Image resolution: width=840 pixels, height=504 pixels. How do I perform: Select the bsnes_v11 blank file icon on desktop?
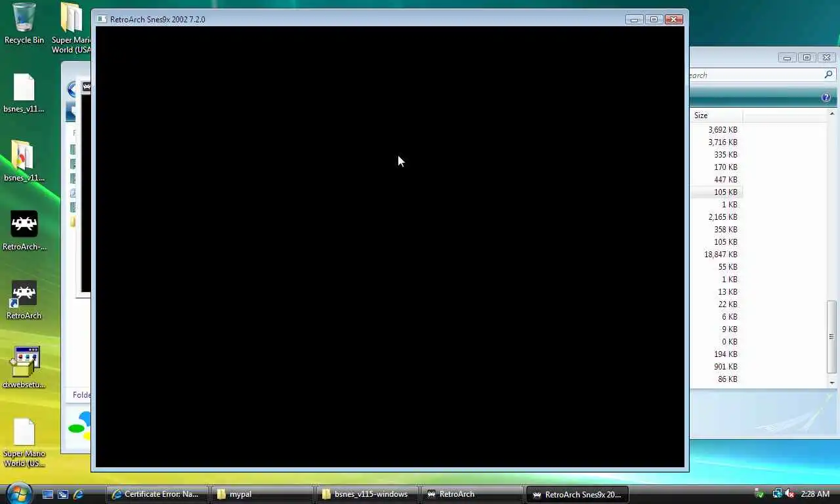[x=24, y=93]
